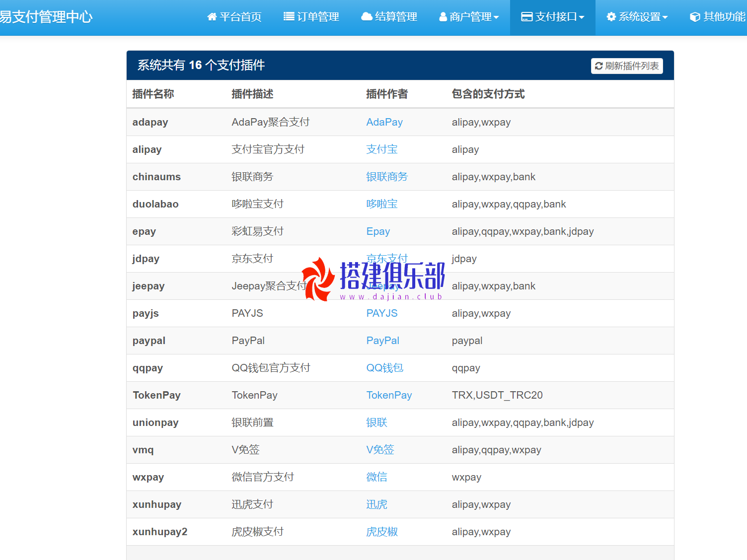Image resolution: width=747 pixels, height=560 pixels.
Task: Expand the 支付接口 dropdown menu
Action: pos(553,17)
